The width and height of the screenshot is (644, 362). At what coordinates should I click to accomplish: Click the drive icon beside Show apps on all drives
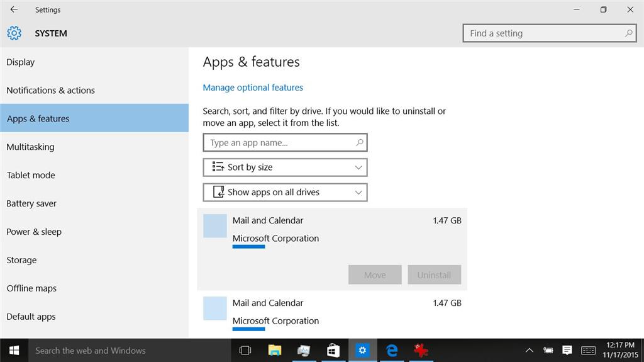(218, 191)
